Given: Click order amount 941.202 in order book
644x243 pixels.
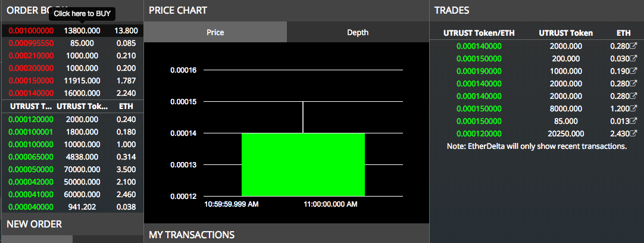Looking at the screenshot, I should [82, 207].
